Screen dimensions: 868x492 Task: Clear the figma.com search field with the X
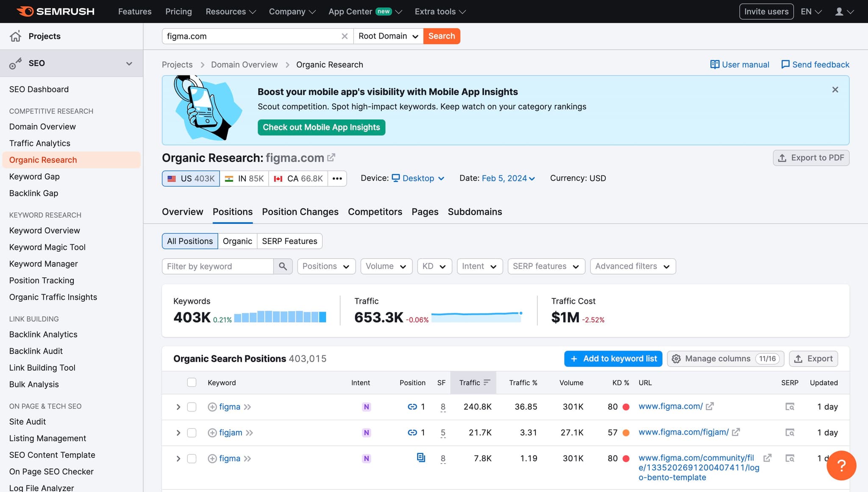point(345,36)
